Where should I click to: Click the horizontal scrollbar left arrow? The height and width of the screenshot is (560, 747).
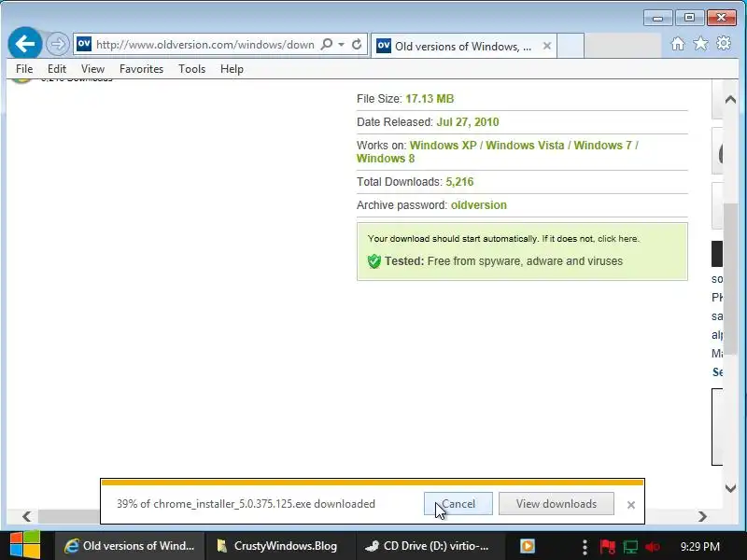tap(27, 516)
